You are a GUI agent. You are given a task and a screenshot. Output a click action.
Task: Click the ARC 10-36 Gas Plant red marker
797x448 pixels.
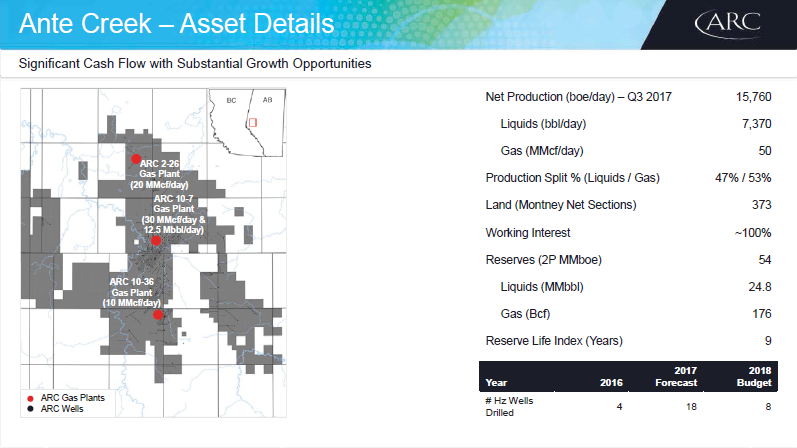click(158, 315)
